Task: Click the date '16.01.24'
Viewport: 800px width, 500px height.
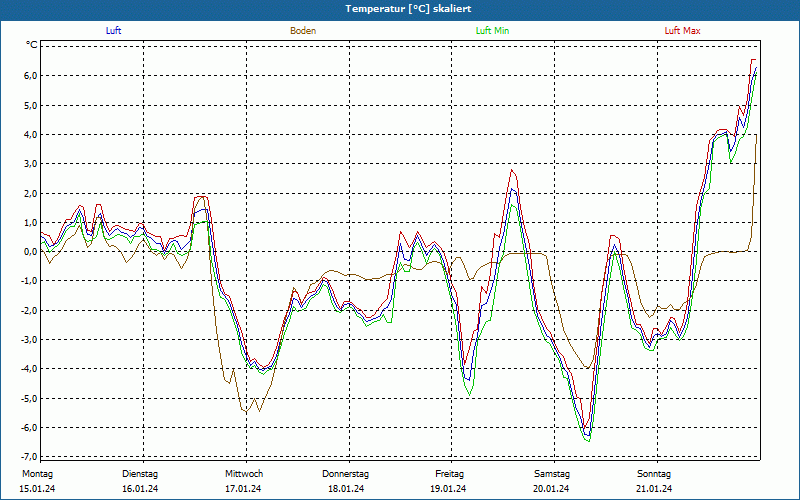Action: (x=140, y=489)
